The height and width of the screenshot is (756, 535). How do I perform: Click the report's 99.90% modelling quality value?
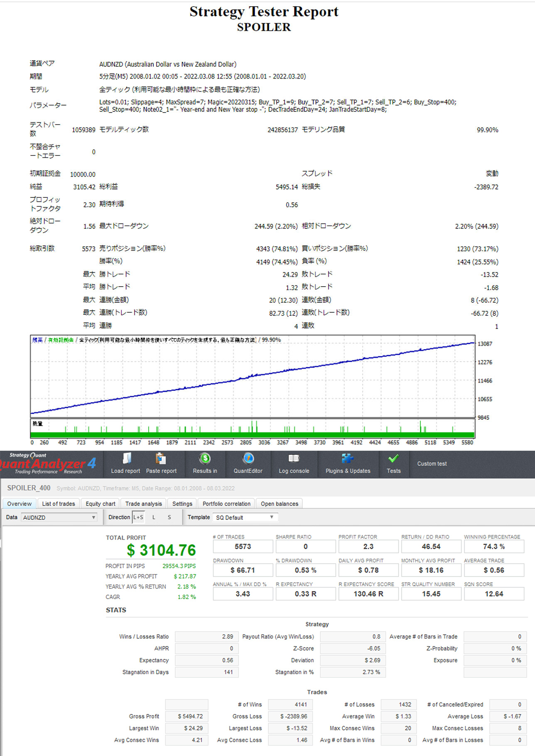tap(487, 130)
